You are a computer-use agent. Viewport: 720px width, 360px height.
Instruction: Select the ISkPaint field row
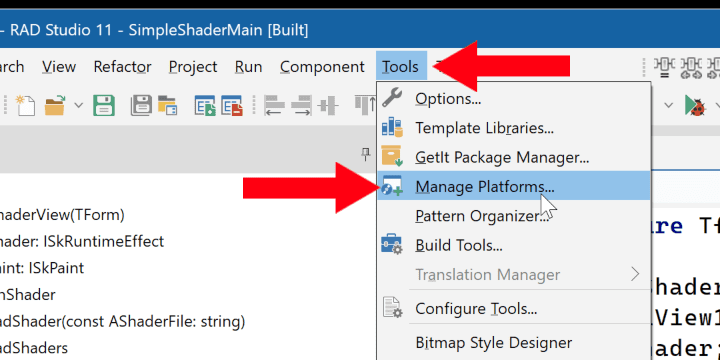click(x=42, y=268)
